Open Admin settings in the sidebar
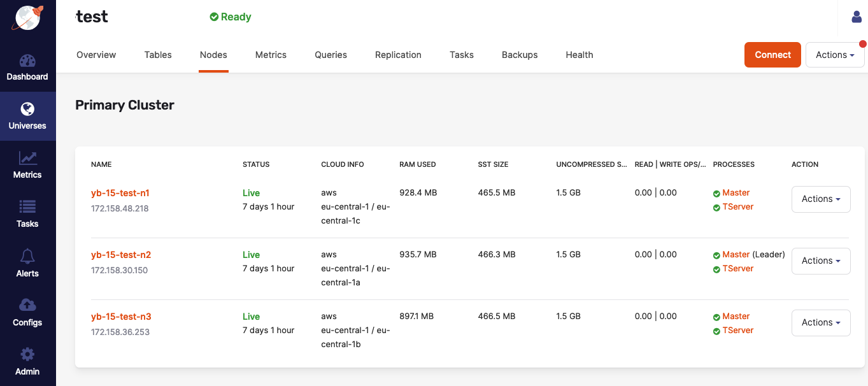 click(x=27, y=361)
